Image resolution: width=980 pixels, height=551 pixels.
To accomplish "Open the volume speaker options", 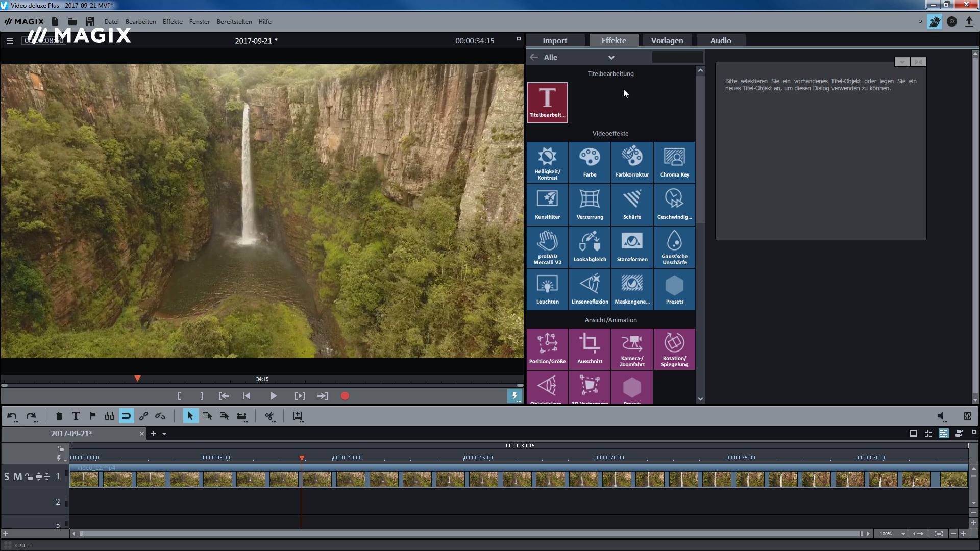I will tap(942, 416).
